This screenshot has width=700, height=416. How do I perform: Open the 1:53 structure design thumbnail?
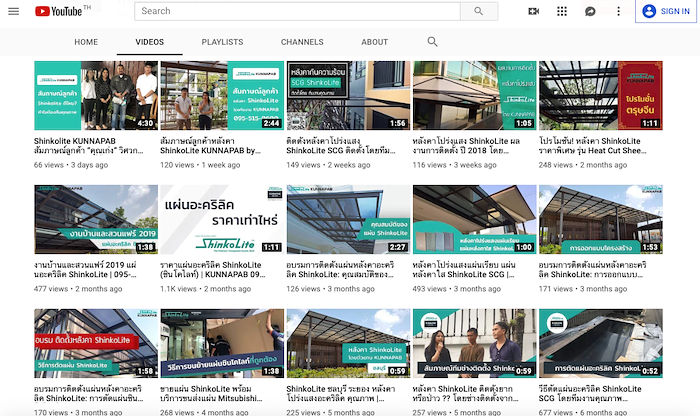coord(601,220)
